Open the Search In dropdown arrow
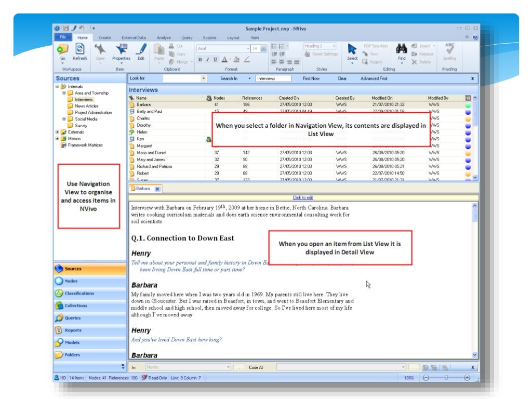 tap(249, 78)
